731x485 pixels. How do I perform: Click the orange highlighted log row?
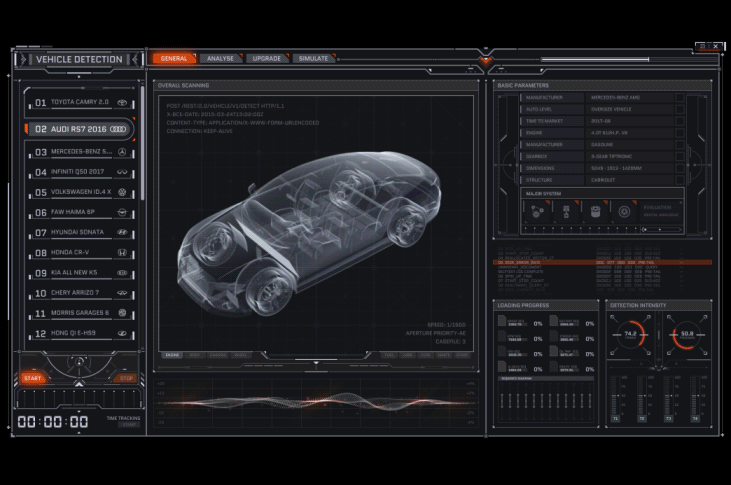pyautogui.click(x=602, y=263)
